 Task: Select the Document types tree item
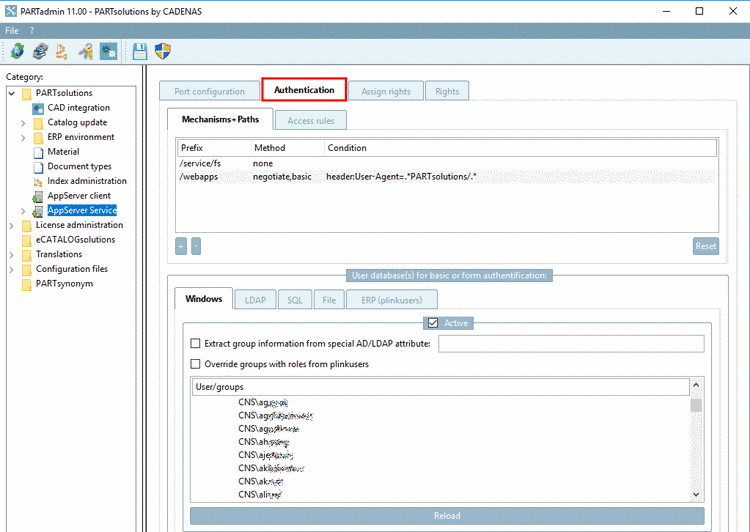click(x=79, y=166)
